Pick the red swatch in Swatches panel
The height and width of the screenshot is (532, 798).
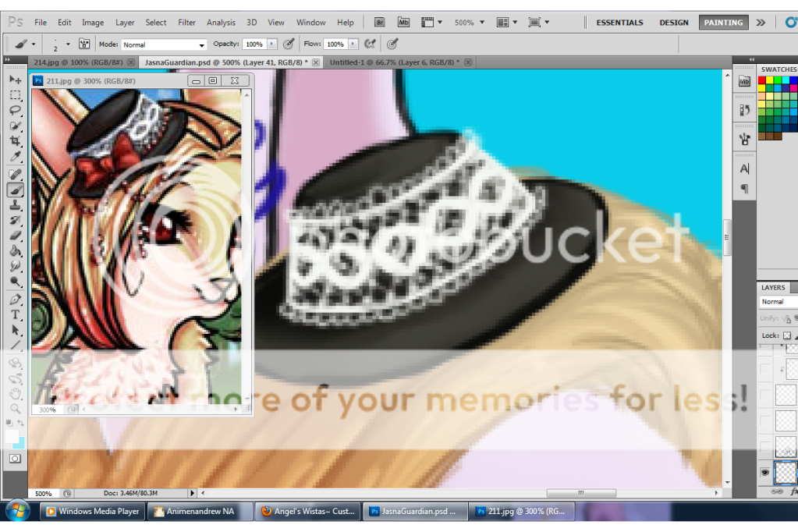[763, 80]
